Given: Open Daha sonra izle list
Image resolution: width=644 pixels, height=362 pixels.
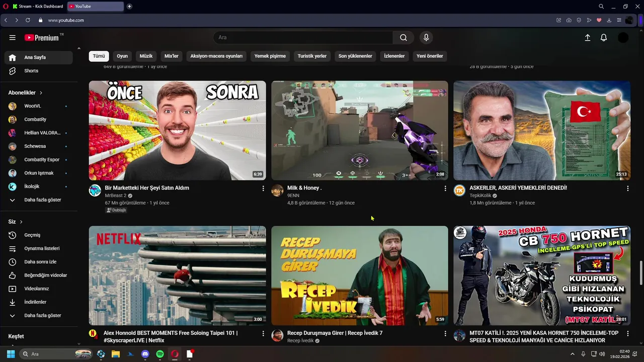Looking at the screenshot, I should coord(39,262).
